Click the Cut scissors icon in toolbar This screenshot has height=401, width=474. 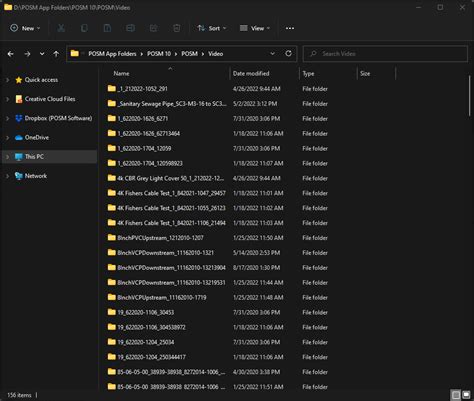[61, 28]
